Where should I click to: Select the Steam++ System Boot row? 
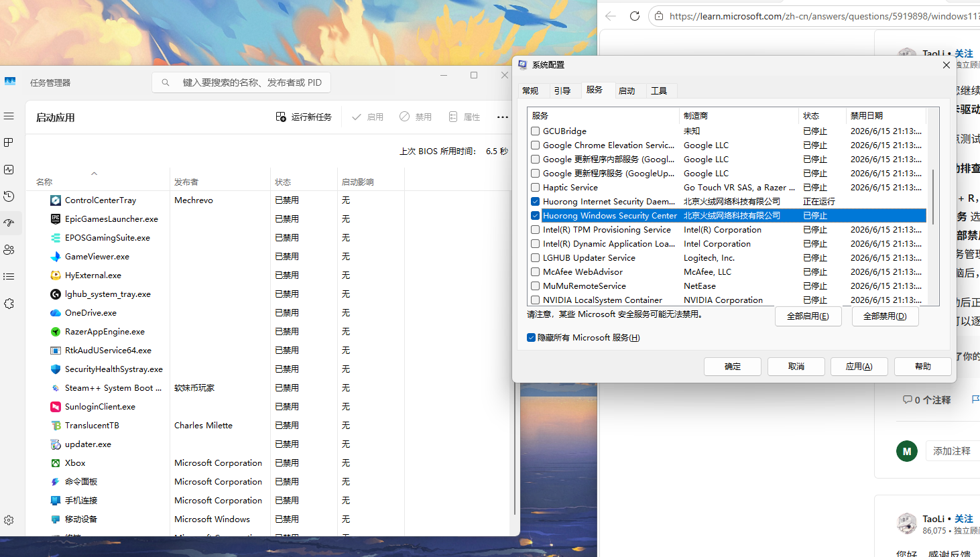(x=268, y=388)
